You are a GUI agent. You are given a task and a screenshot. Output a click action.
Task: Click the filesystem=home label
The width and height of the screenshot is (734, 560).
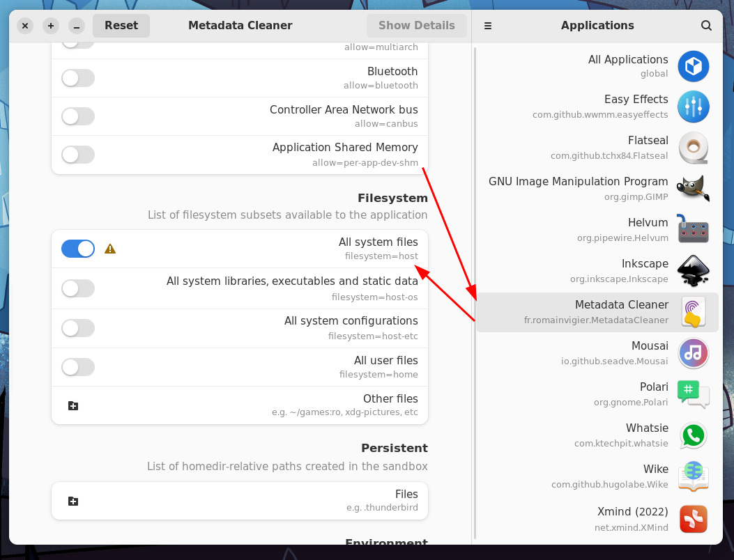[x=379, y=374]
